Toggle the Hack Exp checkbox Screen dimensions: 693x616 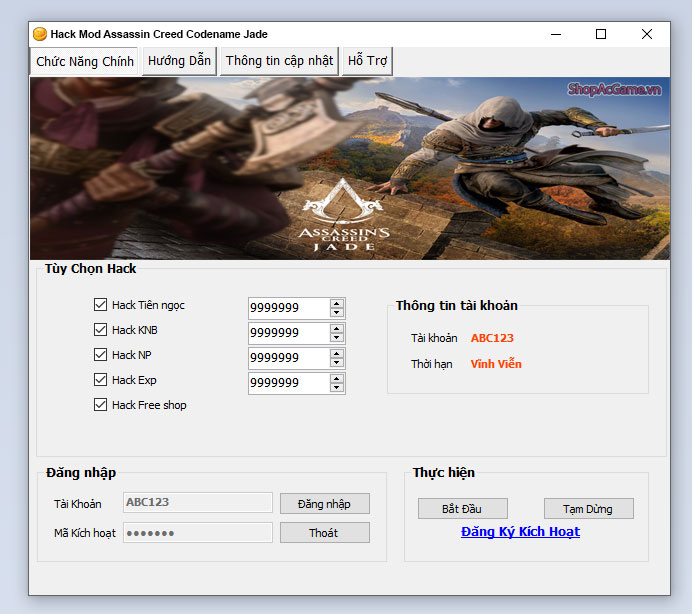(x=100, y=380)
